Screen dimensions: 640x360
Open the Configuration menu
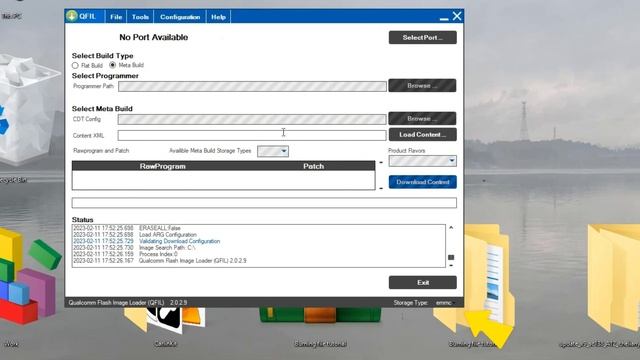pos(180,17)
